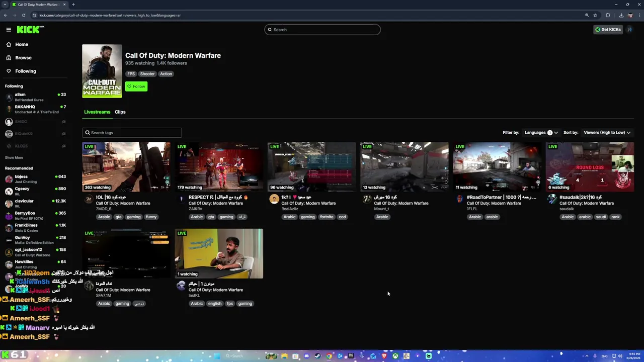
Task: Open clavicular recommended channel
Action: click(x=35, y=203)
